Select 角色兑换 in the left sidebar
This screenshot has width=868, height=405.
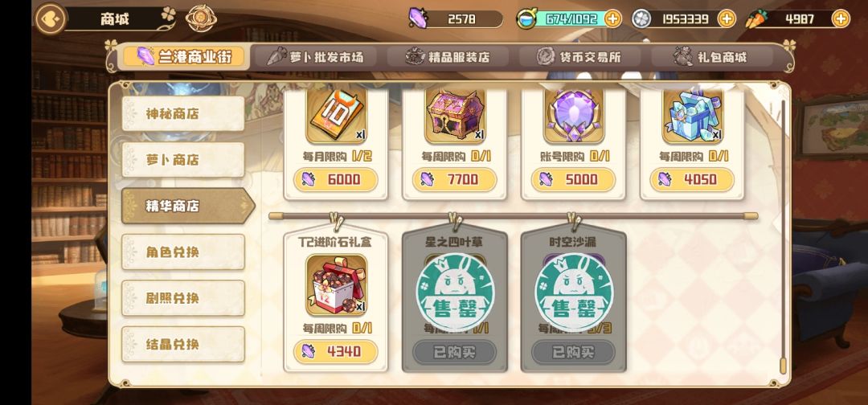[182, 252]
